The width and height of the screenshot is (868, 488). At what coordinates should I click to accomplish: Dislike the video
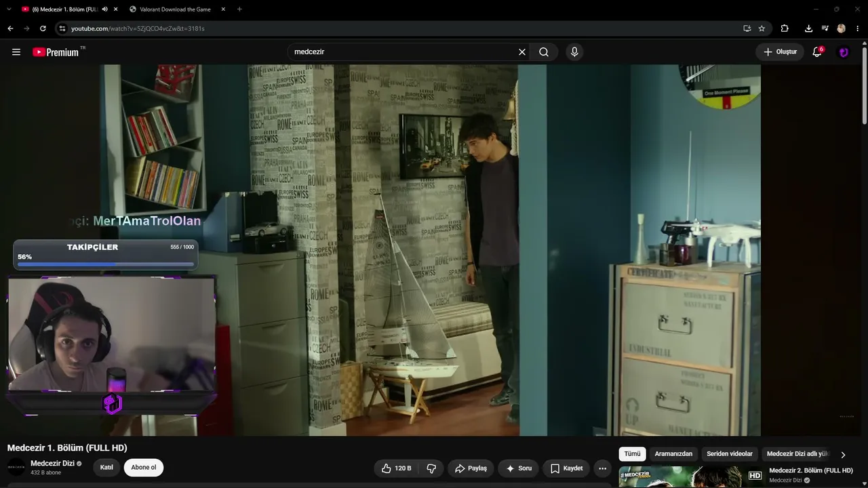click(x=431, y=468)
